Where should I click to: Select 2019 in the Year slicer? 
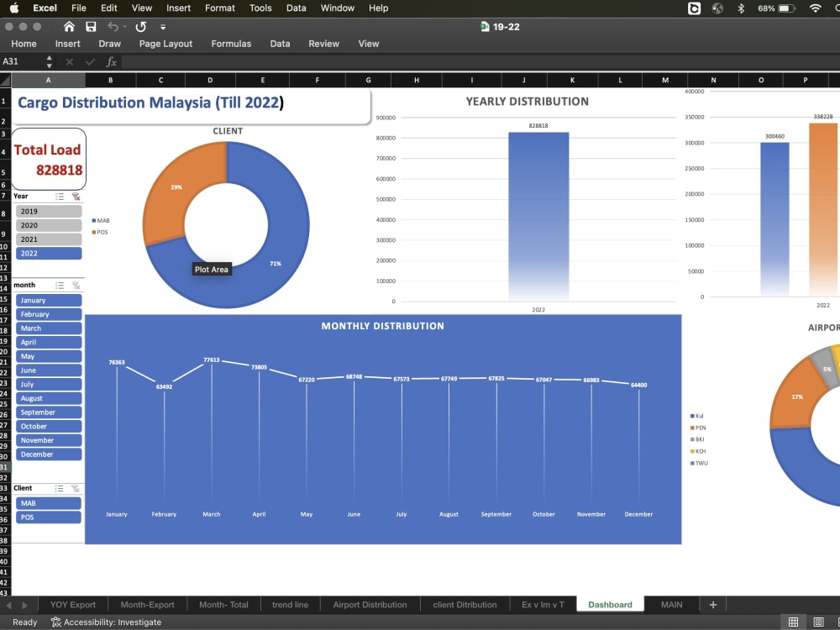pos(48,211)
